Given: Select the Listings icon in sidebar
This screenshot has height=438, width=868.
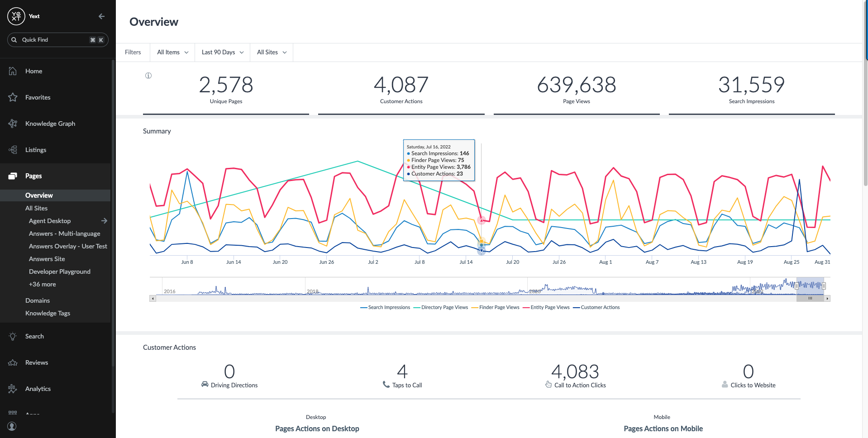Looking at the screenshot, I should [13, 149].
